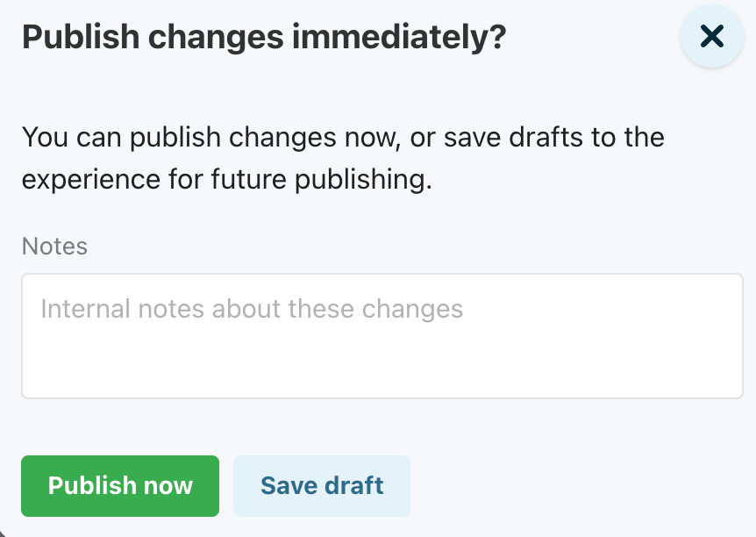
Task: Click the Save draft button
Action: [322, 486]
